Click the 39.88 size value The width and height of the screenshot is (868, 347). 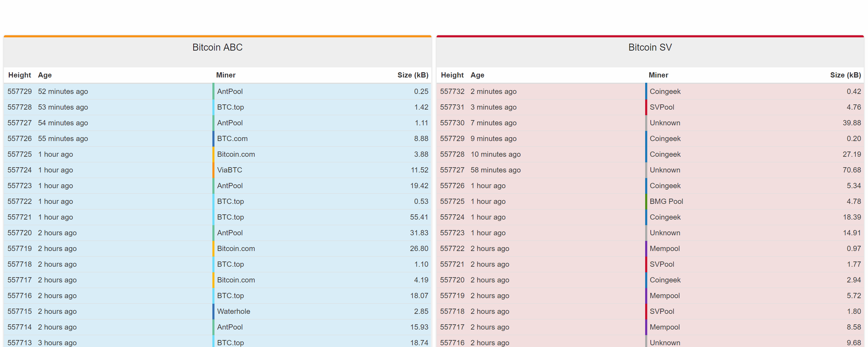[852, 123]
